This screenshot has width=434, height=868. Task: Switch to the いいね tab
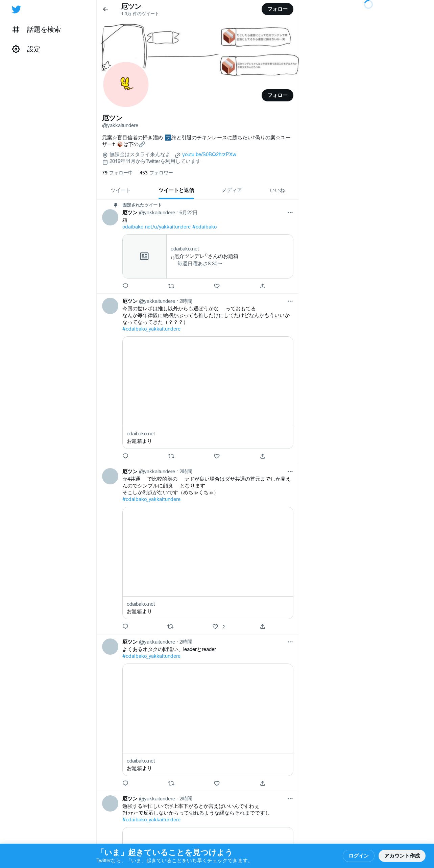click(277, 190)
